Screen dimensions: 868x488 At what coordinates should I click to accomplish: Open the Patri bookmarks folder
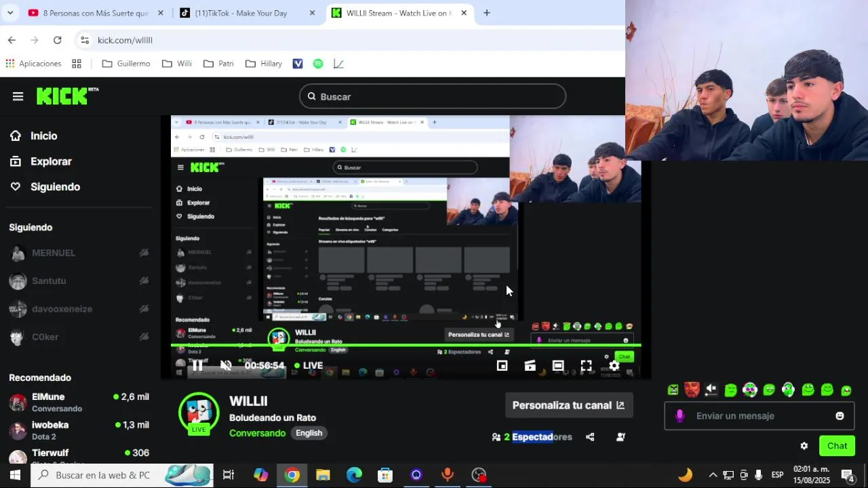click(x=218, y=64)
